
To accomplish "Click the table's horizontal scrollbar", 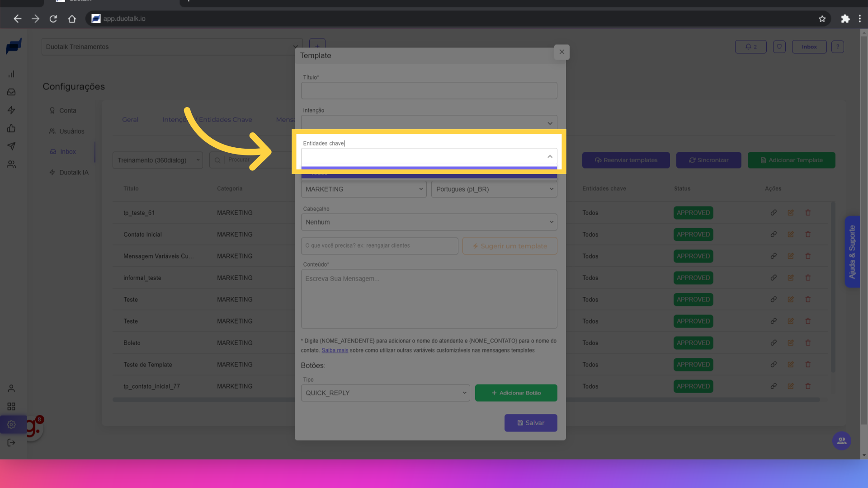I will 466,399.
